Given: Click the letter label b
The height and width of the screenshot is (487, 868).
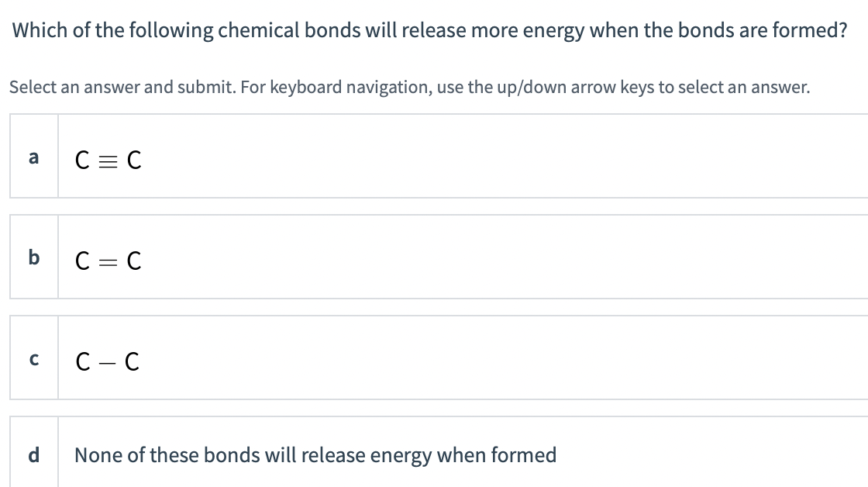Looking at the screenshot, I should (33, 257).
